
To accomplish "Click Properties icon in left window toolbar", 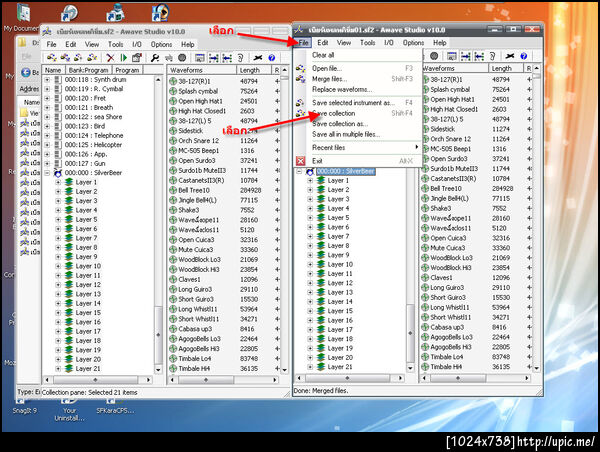I will coord(137,58).
